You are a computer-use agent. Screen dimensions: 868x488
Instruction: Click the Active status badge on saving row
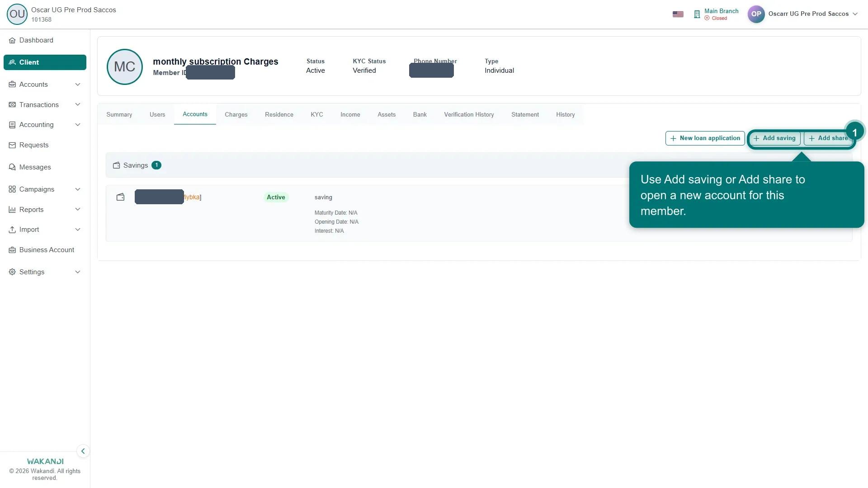point(276,197)
